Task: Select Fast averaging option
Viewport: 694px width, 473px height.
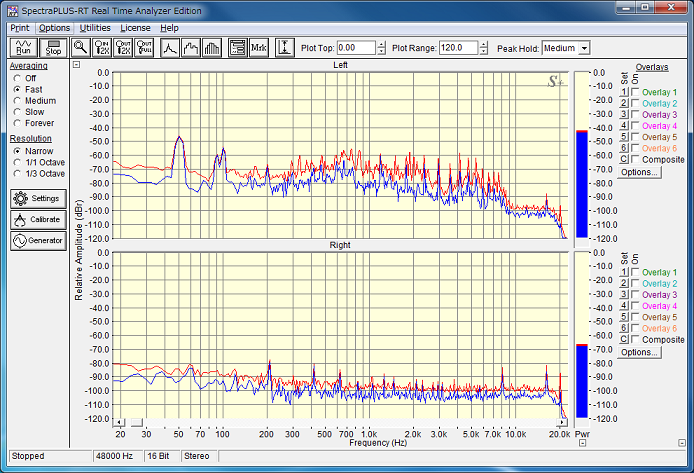Action: 17,89
